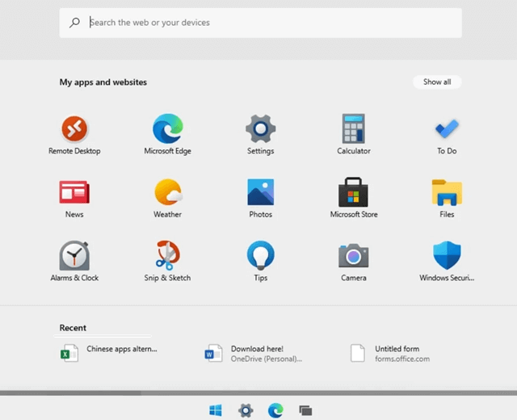Open Windows Security
This screenshot has height=420, width=517.
coord(447,262)
